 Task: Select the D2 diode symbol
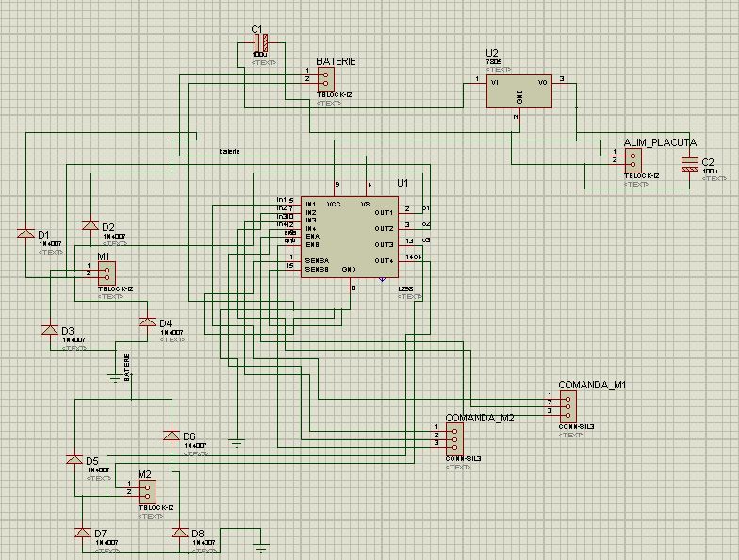pos(90,224)
